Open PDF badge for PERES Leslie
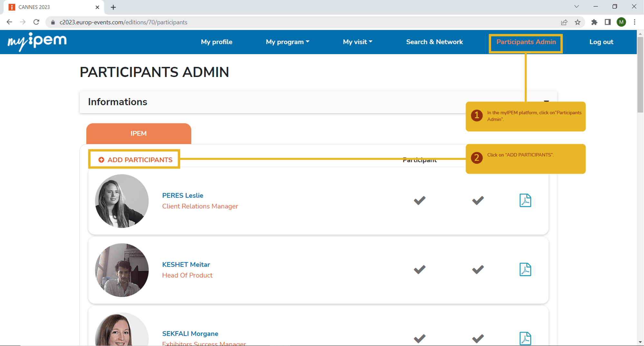The height and width of the screenshot is (346, 644). coord(525,200)
